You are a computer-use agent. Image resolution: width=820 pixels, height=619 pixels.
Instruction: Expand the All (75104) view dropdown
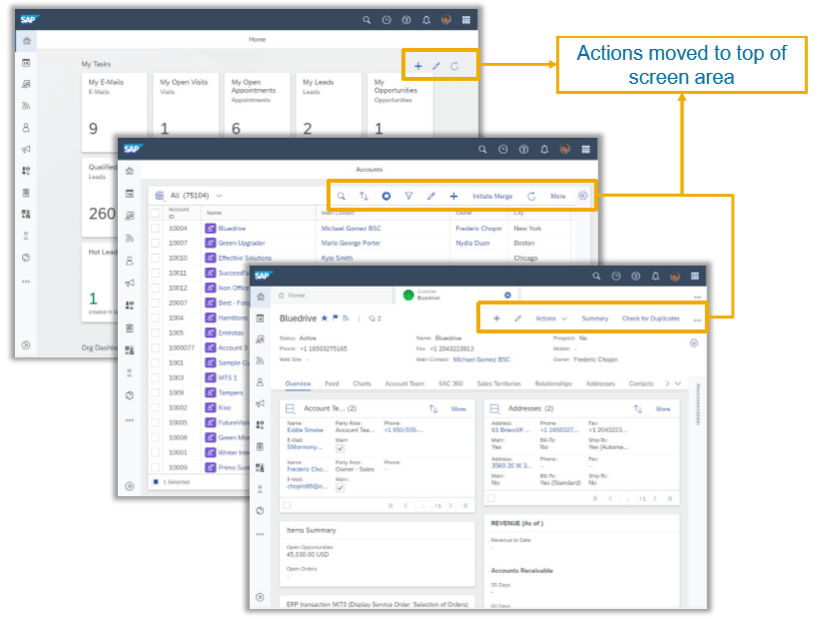coord(219,196)
